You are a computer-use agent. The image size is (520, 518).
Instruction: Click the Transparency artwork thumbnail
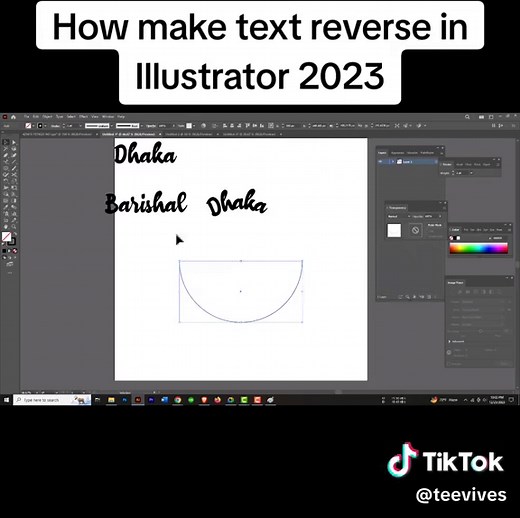coord(394,230)
